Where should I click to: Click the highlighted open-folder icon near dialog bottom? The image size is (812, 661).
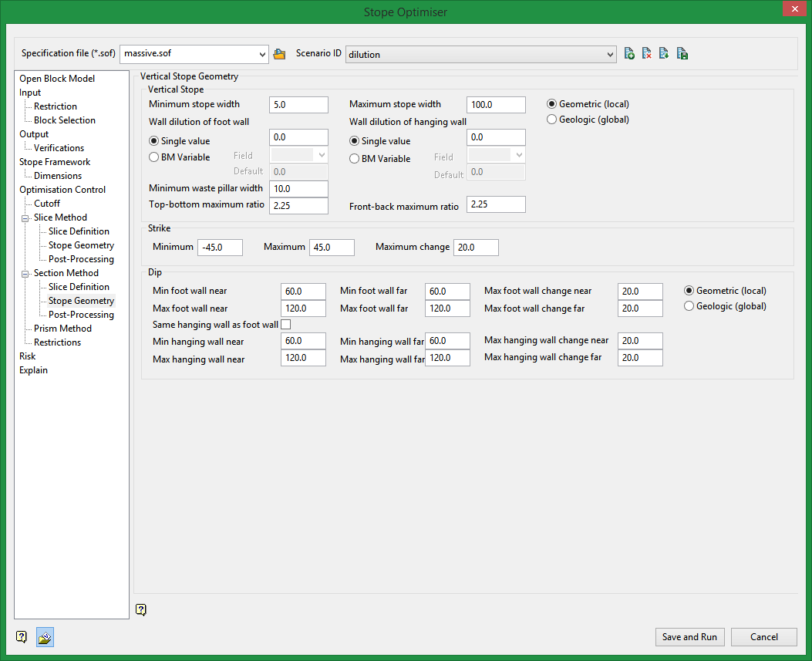45,637
